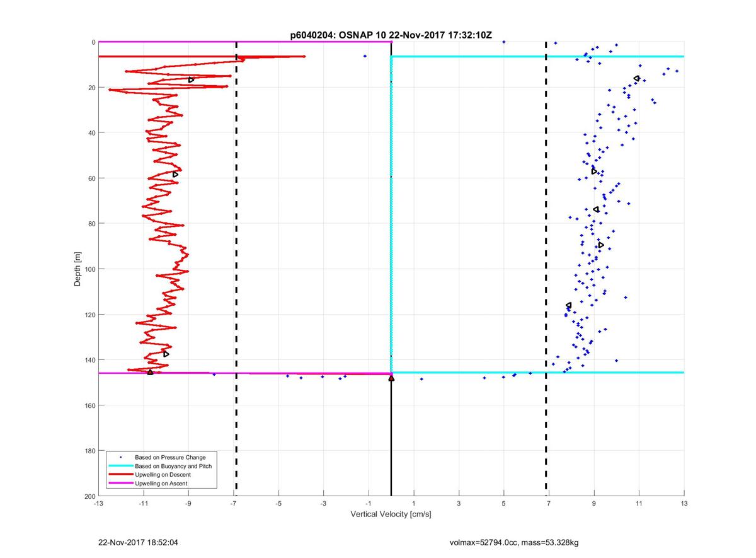Click the black upward triangle on the zero-velocity line
Viewport: 756px width, 558px height.
(391, 378)
